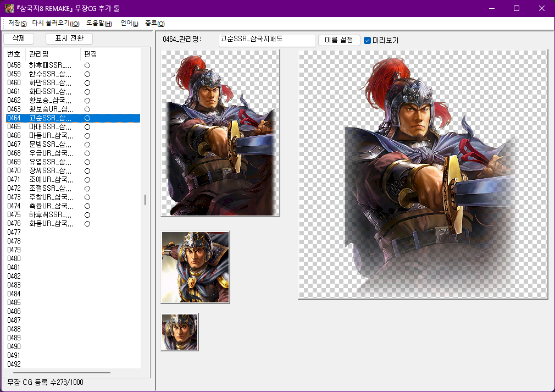Open the 저장(S) menu
555x392 pixels.
coord(18,24)
